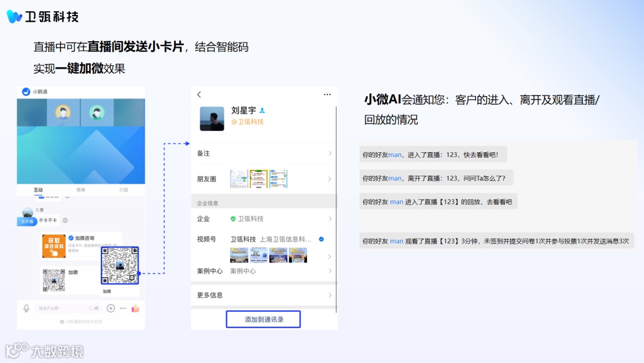Open the more options dots on the profile page
This screenshot has height=363, width=644.
point(327,94)
